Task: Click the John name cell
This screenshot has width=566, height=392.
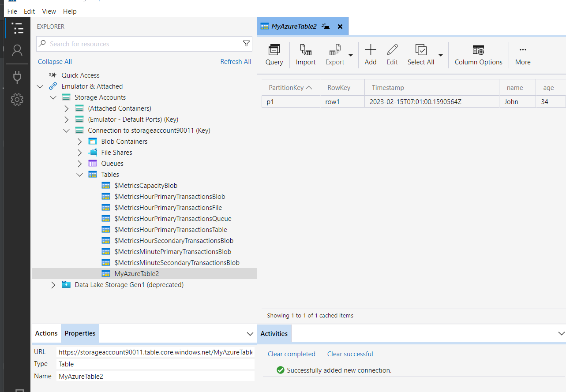Action: coord(517,102)
